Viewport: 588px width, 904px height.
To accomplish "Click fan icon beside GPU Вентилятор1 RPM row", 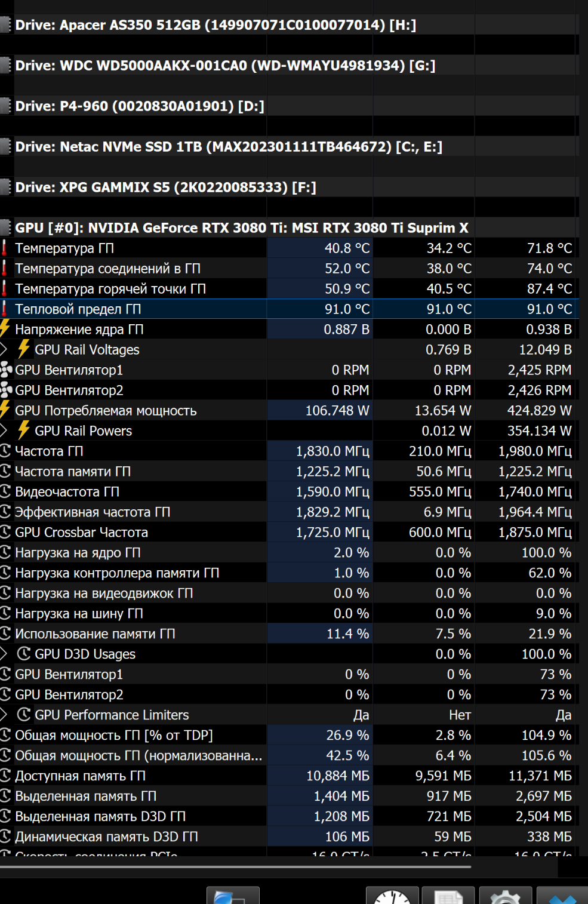I will [x=6, y=370].
